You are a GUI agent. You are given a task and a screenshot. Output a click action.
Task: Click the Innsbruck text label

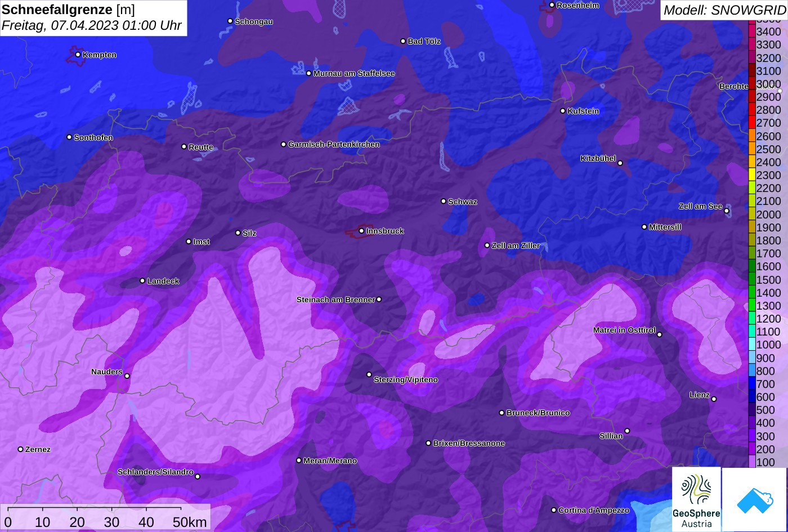pyautogui.click(x=385, y=231)
